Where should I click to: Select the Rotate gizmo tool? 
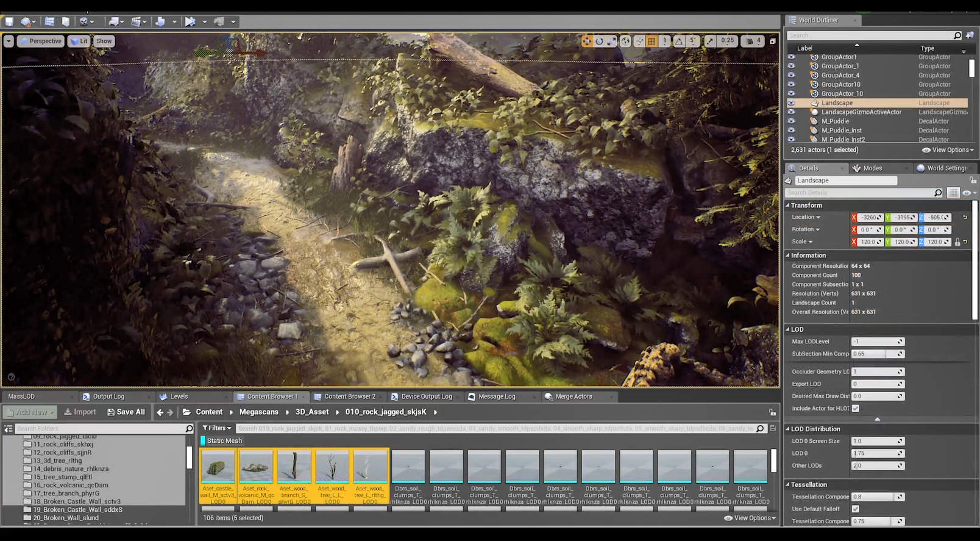(599, 41)
